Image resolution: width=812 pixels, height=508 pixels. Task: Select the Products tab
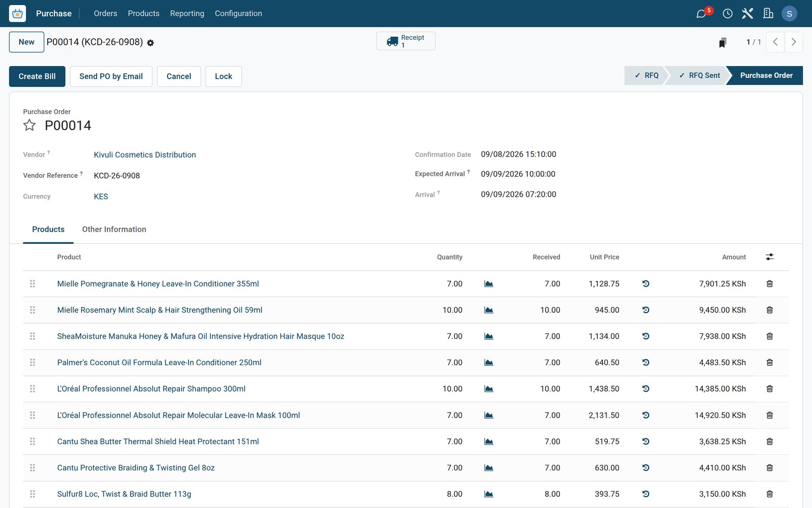pos(48,230)
